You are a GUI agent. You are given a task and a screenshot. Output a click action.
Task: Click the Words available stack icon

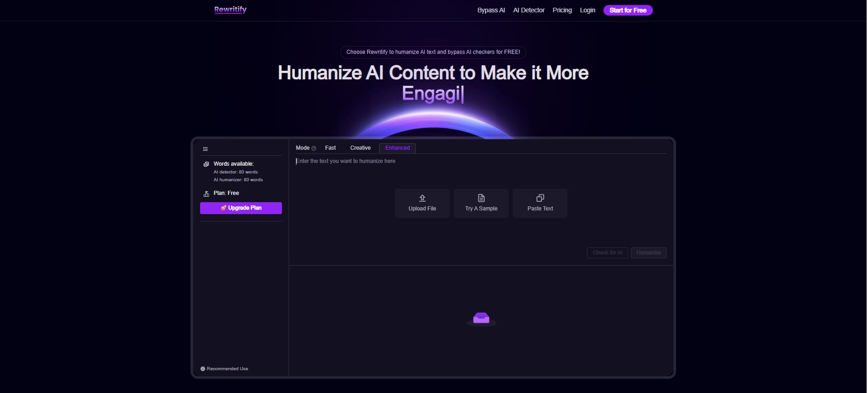[206, 164]
